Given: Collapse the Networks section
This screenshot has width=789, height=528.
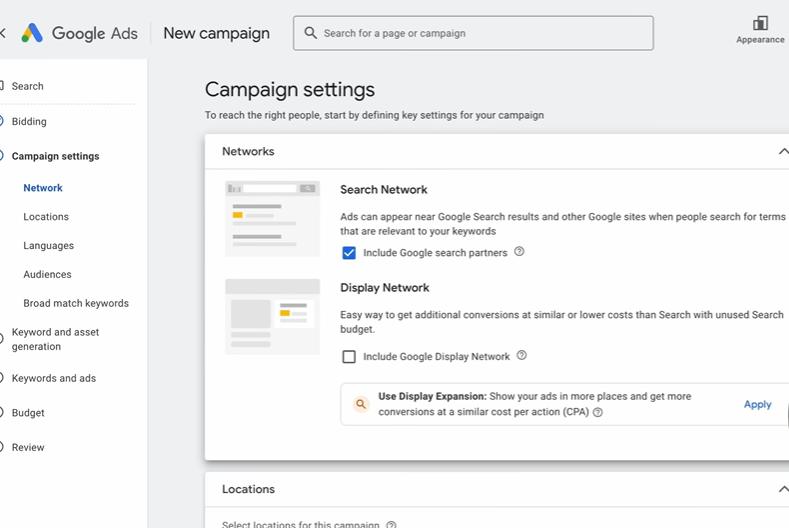Looking at the screenshot, I should click(782, 152).
